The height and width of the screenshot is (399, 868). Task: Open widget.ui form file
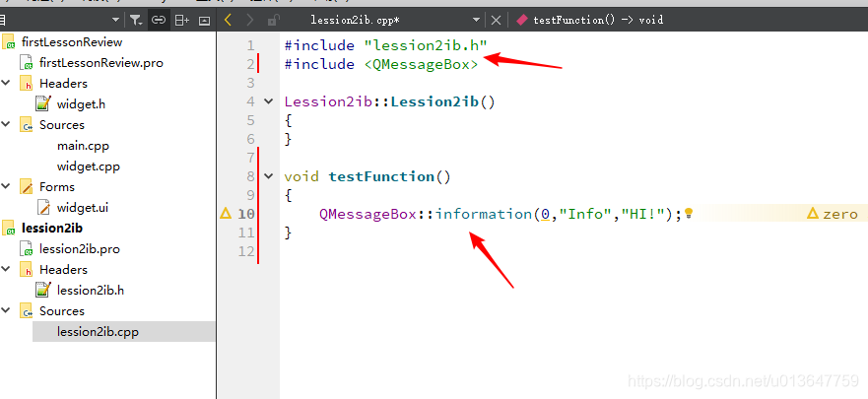[x=83, y=208]
